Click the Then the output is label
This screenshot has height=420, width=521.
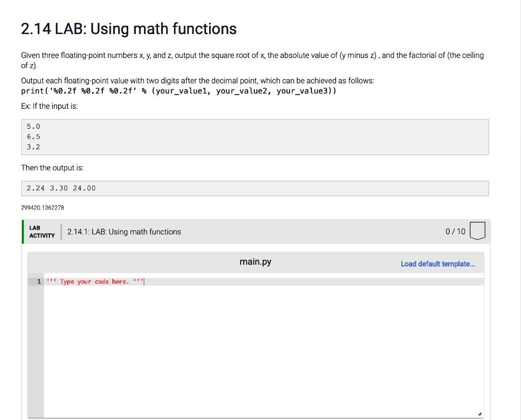[52, 167]
